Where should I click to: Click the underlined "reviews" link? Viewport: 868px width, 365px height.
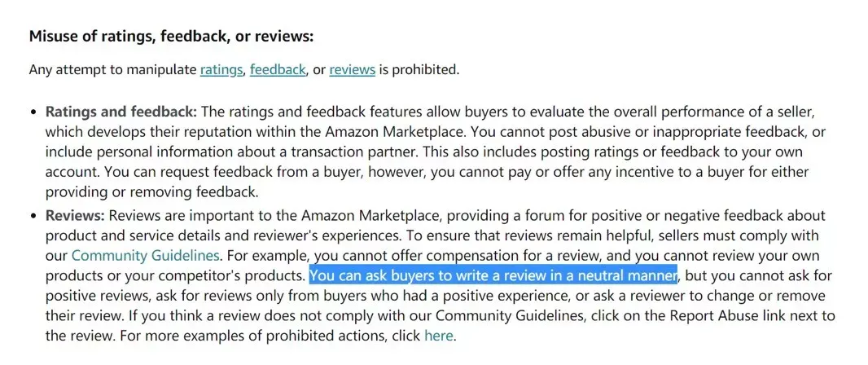352,70
